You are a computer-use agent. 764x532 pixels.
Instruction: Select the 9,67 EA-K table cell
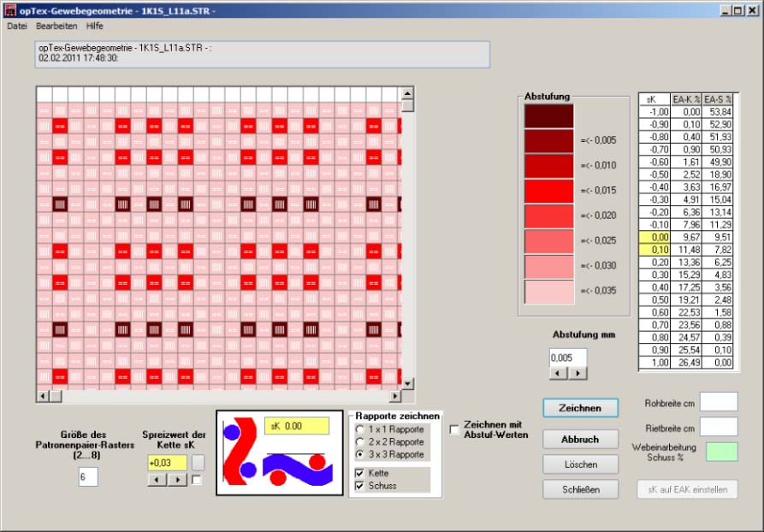(686, 237)
